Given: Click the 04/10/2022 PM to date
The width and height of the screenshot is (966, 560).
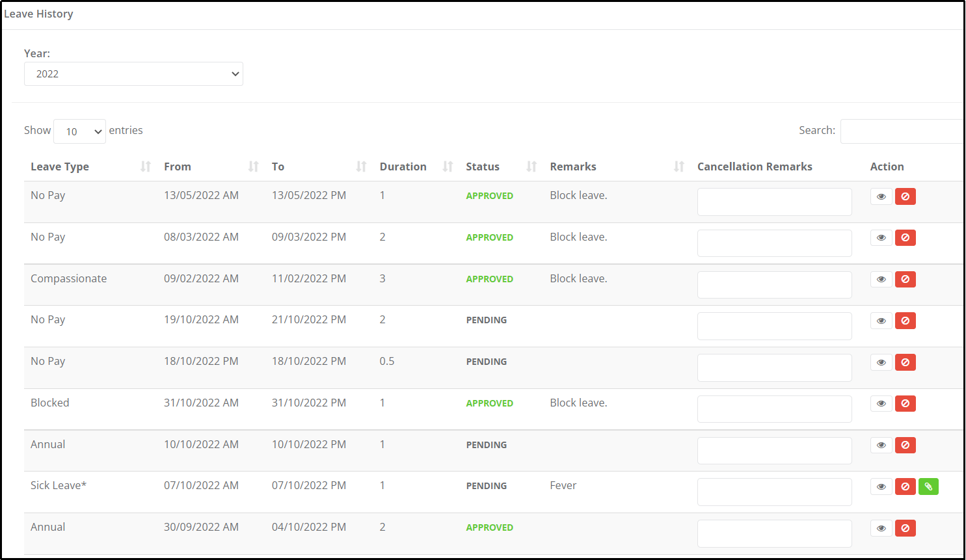Looking at the screenshot, I should (309, 527).
